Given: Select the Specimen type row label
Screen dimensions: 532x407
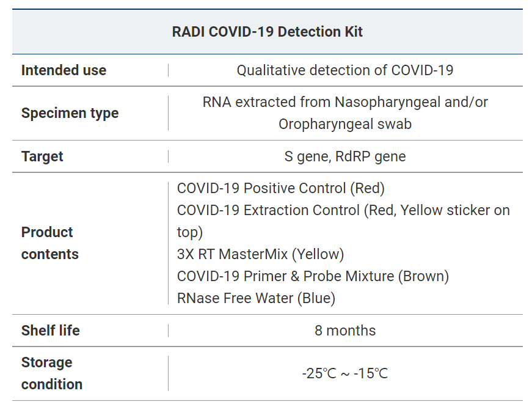Looking at the screenshot, I should 70,113.
